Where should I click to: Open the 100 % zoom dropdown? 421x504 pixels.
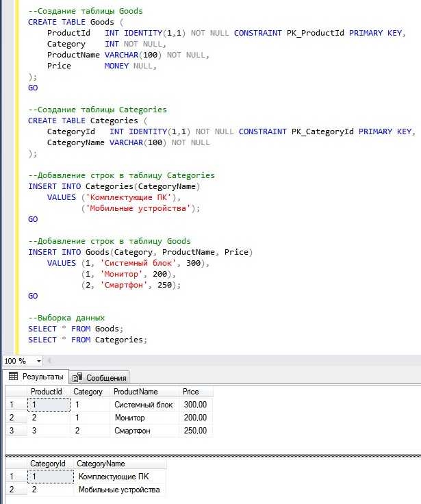(x=38, y=361)
